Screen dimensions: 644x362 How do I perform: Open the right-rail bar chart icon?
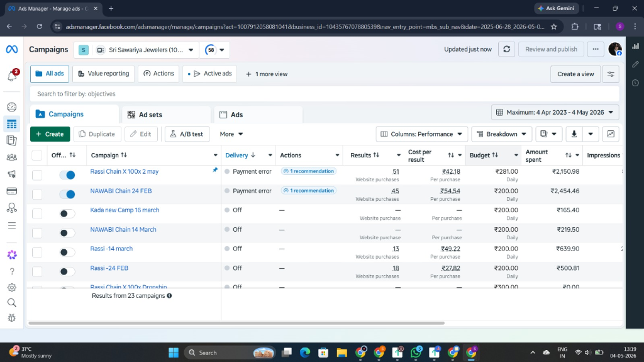(x=635, y=46)
